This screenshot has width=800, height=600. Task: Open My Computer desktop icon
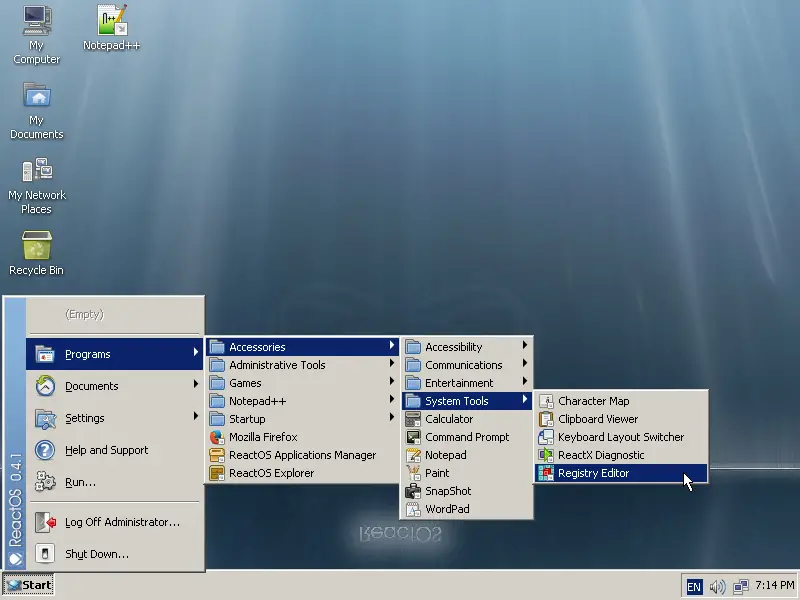[37, 35]
